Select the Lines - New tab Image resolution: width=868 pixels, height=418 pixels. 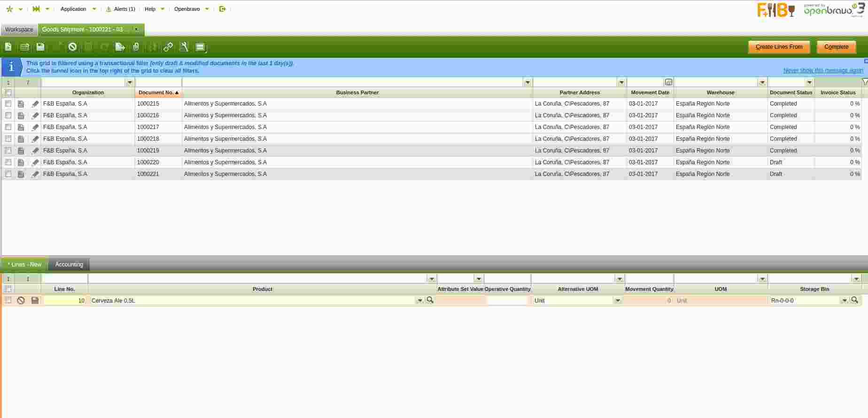tap(25, 265)
